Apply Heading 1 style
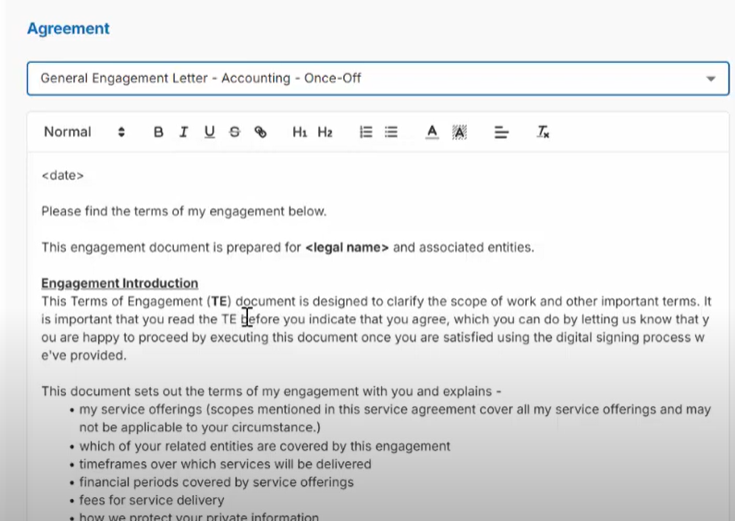The width and height of the screenshot is (735, 521). (300, 132)
